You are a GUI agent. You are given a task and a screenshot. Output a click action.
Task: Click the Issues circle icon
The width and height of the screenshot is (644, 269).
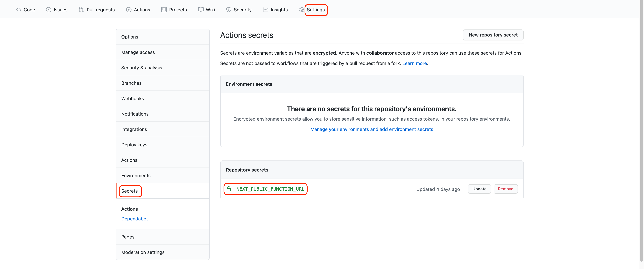(48, 10)
